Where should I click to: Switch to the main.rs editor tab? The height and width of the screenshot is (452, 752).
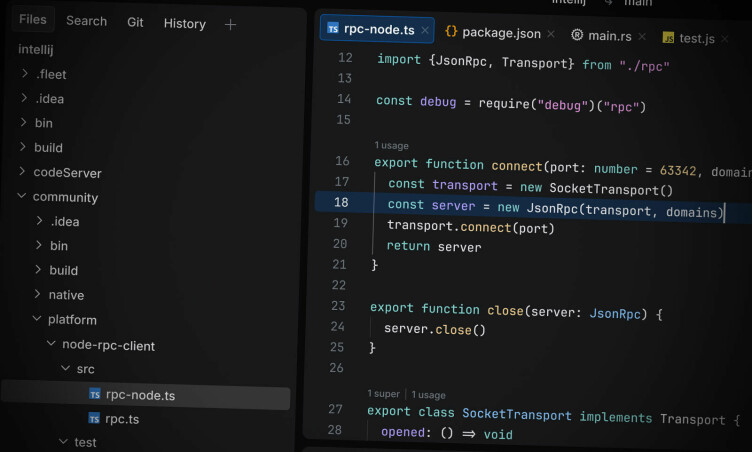point(608,36)
